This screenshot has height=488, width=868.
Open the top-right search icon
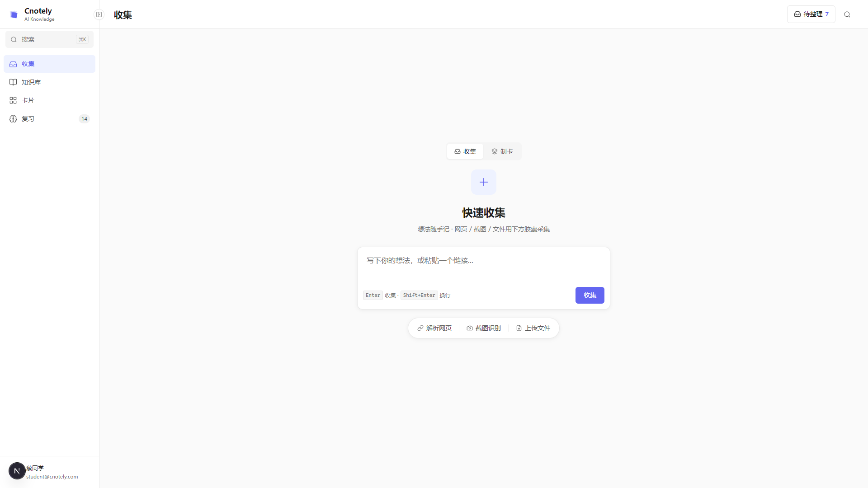[x=847, y=14]
